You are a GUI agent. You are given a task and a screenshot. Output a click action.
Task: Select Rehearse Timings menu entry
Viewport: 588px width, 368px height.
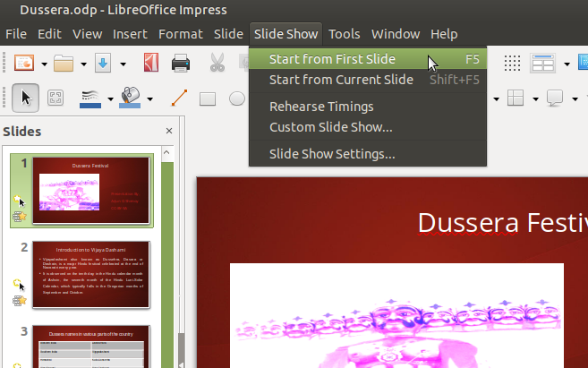click(x=368, y=107)
